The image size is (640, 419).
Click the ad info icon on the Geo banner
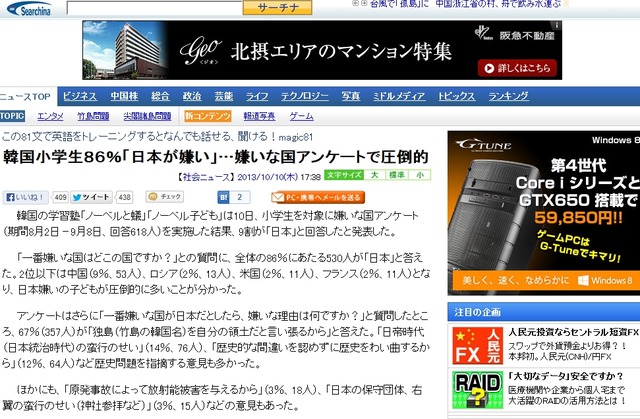tap(557, 25)
